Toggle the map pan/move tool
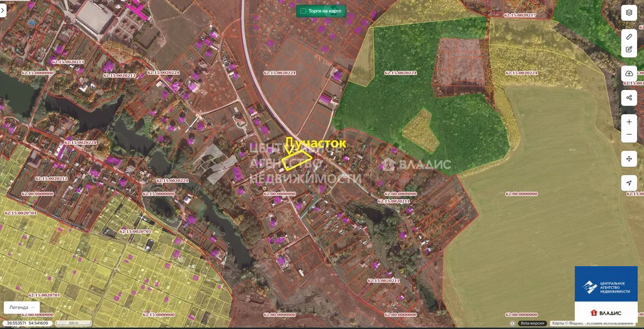The width and height of the screenshot is (644, 329). [x=628, y=159]
